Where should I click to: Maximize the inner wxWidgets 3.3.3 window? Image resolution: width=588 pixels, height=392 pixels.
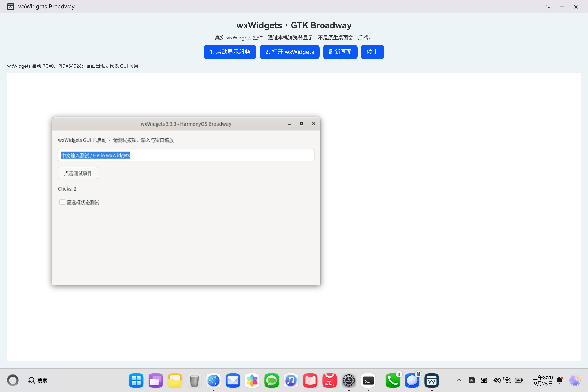(302, 124)
